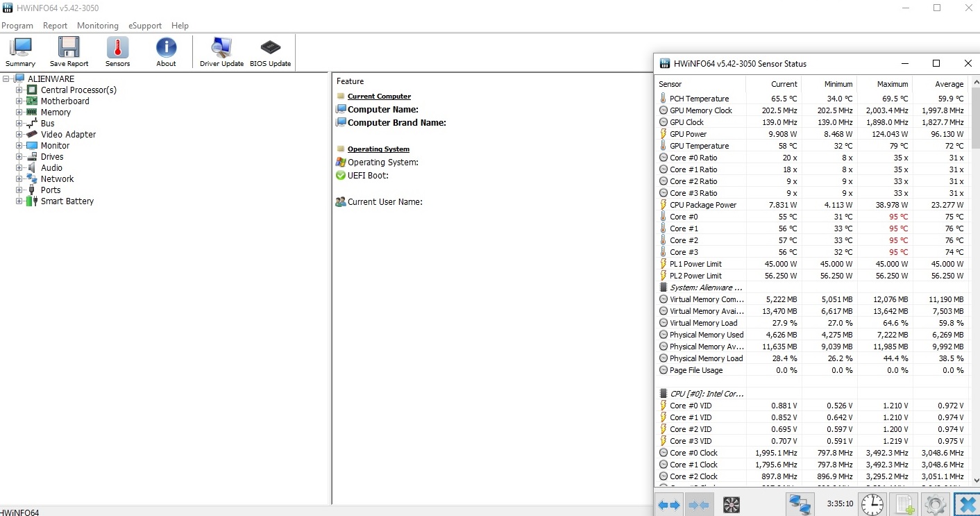Click the Smart Battery icon in tree

tap(32, 201)
